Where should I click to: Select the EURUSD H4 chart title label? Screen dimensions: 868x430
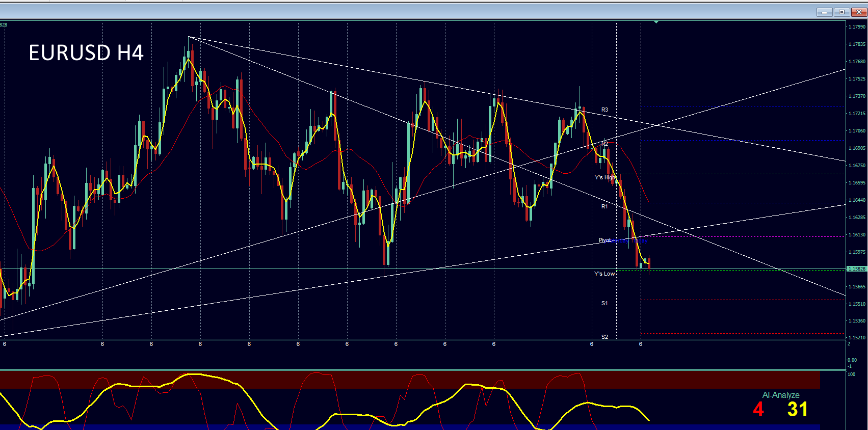[86, 53]
